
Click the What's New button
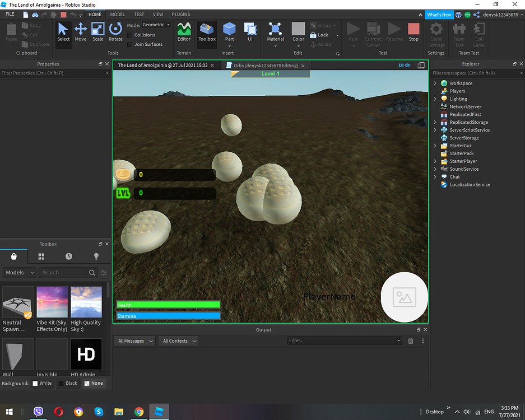[x=439, y=15]
